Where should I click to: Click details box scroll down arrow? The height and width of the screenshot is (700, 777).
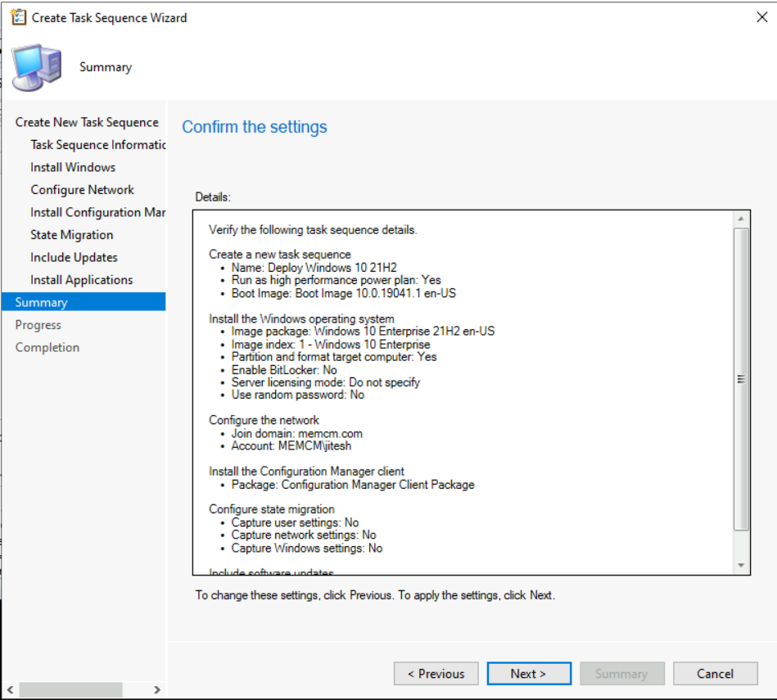(741, 565)
